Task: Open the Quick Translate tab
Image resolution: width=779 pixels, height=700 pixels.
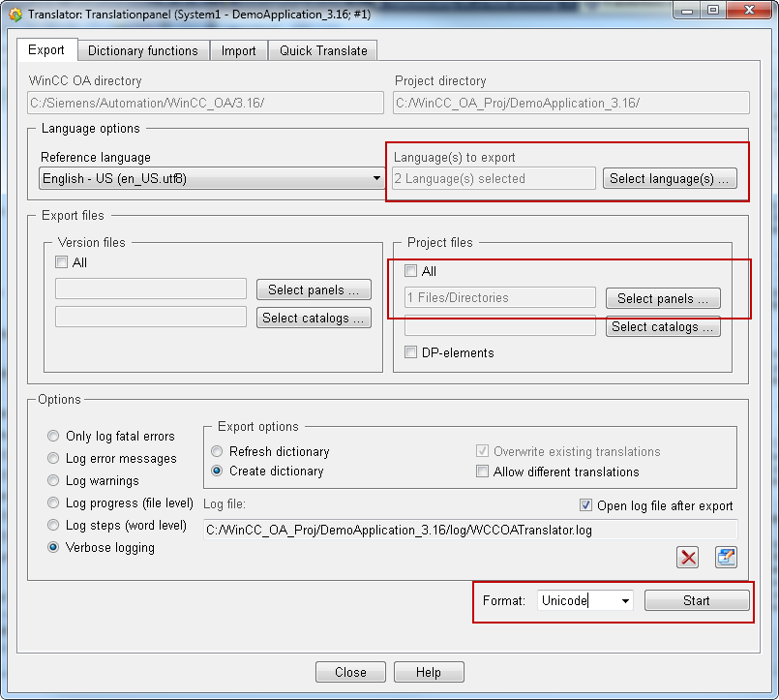Action: 323,50
